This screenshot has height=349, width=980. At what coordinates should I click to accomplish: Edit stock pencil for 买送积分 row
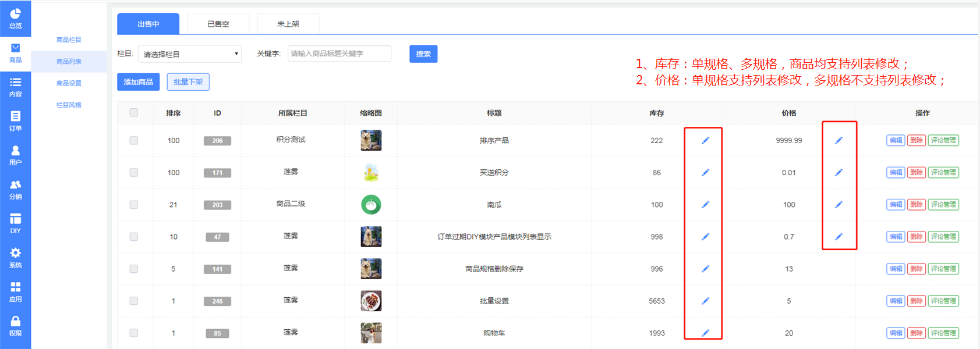pyautogui.click(x=705, y=172)
